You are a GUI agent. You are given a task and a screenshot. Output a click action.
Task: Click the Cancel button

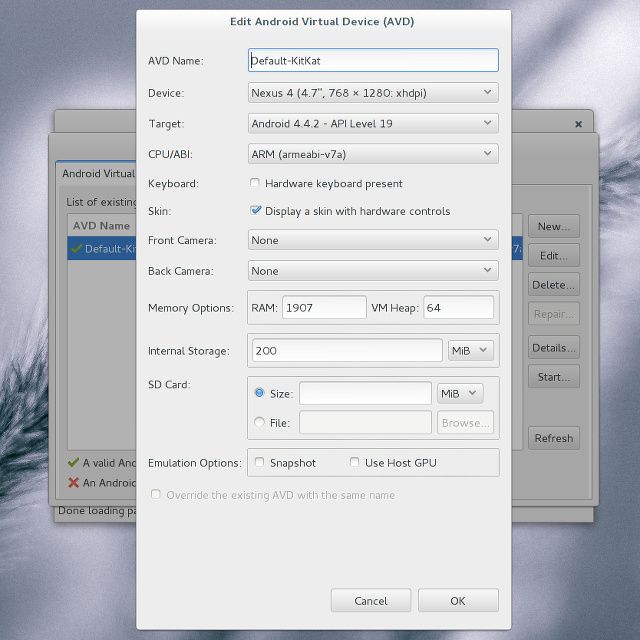pos(371,600)
